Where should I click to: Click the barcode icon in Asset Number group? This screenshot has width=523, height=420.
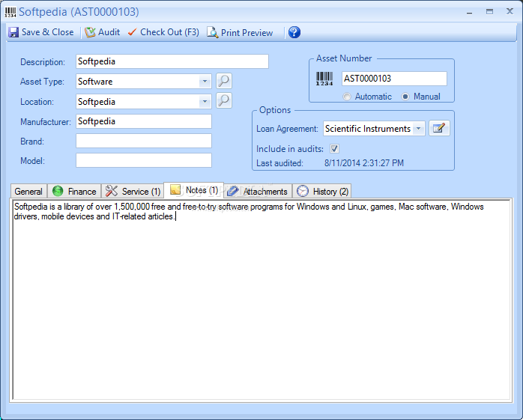pyautogui.click(x=324, y=79)
